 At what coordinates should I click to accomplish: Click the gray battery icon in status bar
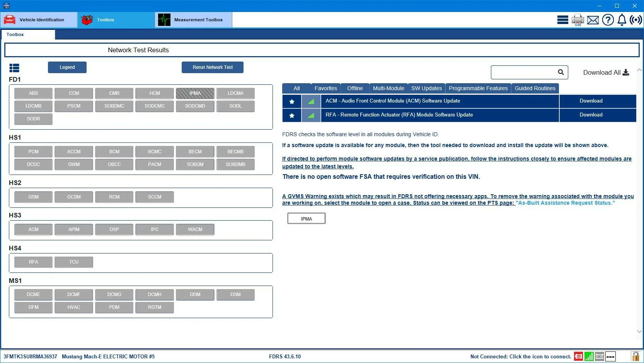tap(600, 356)
